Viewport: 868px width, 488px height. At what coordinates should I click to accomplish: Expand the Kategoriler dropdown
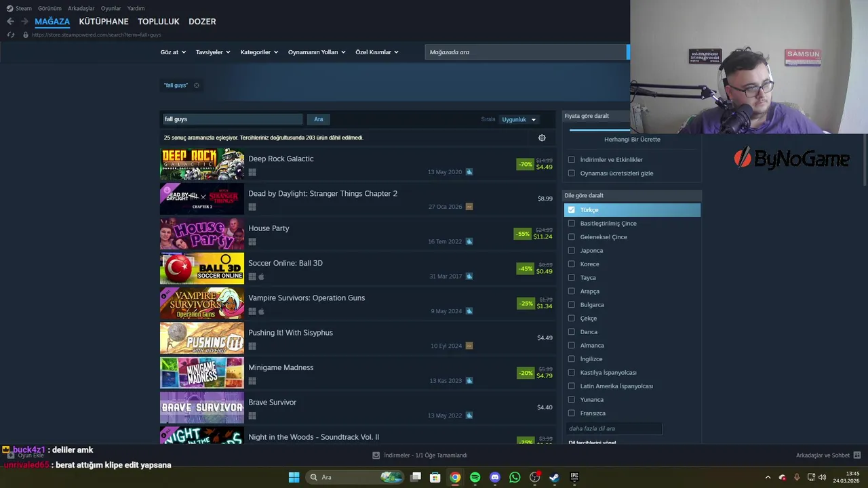click(259, 52)
